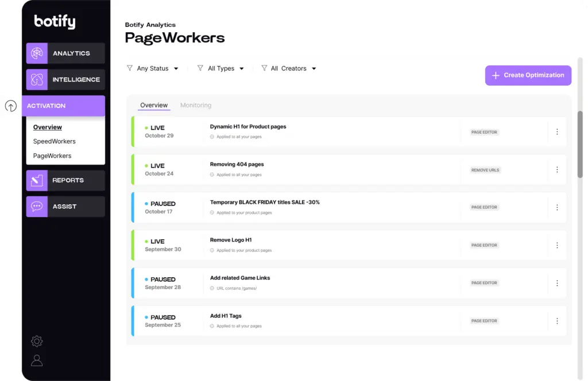Click the PAUSED status dated October 17
Screen dimensions: 588x381
pyautogui.click(x=160, y=204)
